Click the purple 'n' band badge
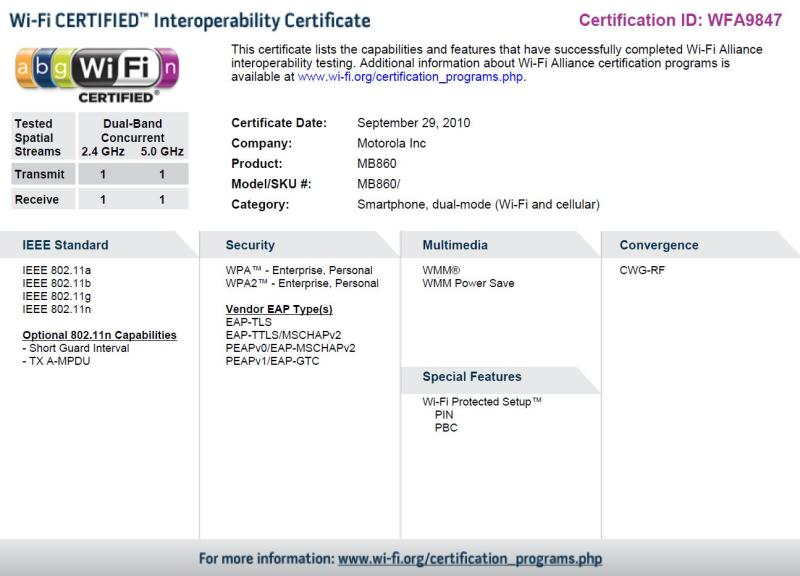 tap(169, 68)
